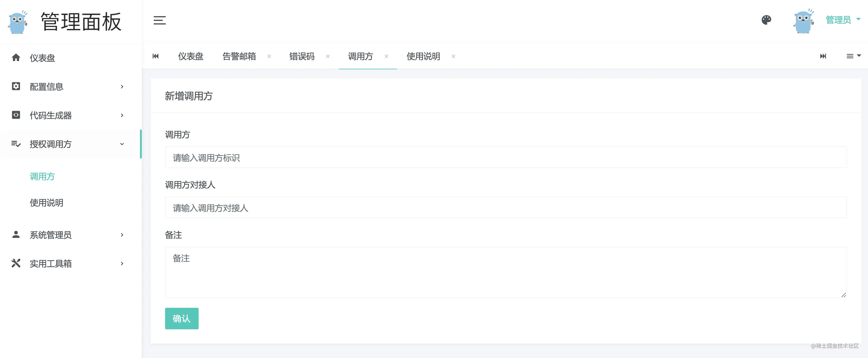Grab the textarea resize handle

click(843, 295)
